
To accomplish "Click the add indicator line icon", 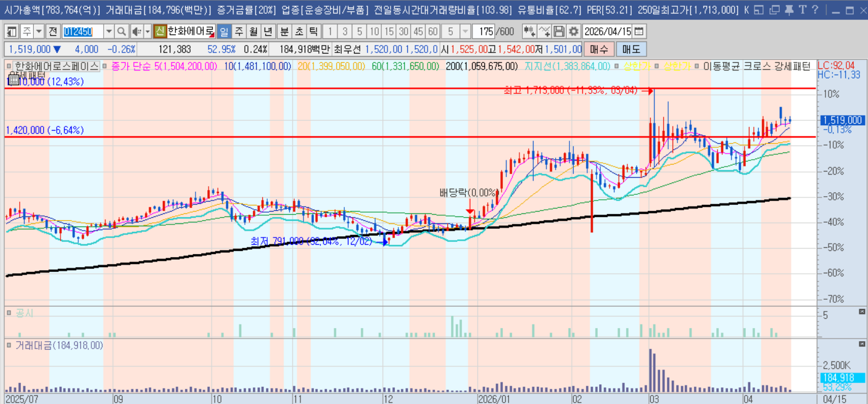I will (x=544, y=31).
